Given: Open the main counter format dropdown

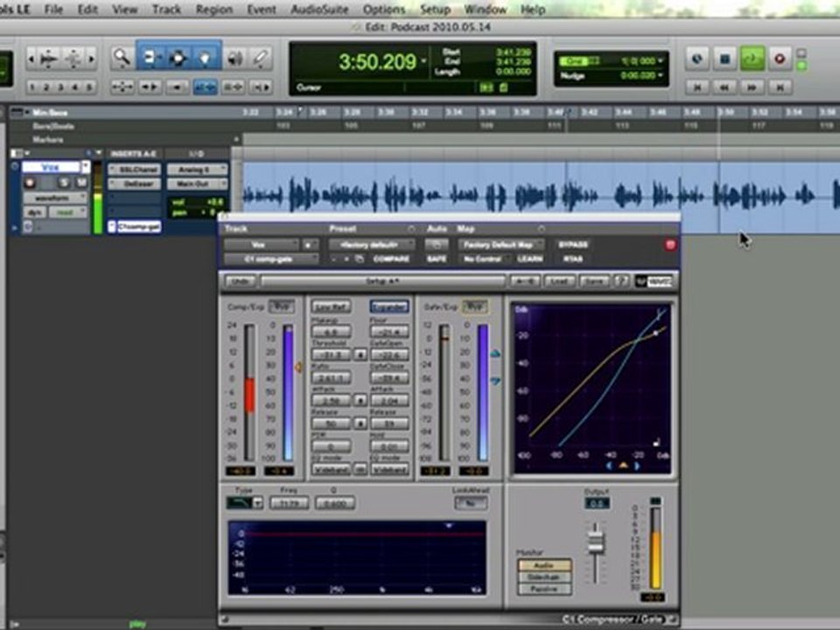Looking at the screenshot, I should pos(423,61).
